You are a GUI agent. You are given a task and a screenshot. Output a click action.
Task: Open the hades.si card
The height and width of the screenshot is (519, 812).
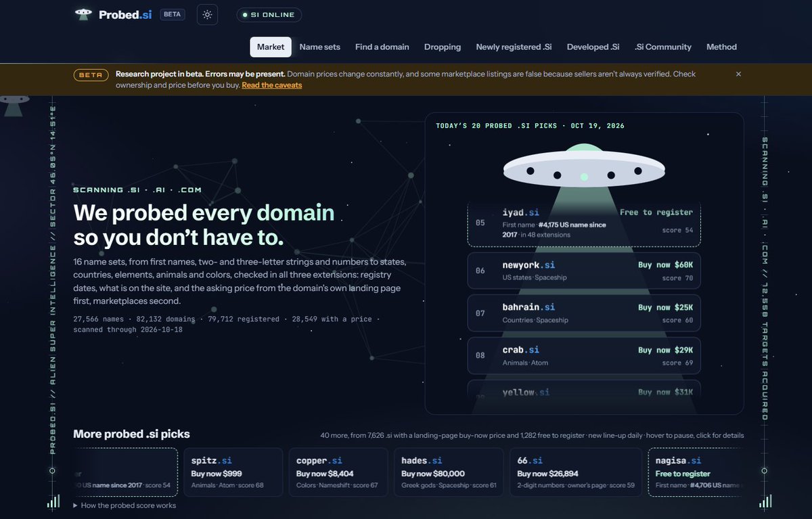(449, 472)
